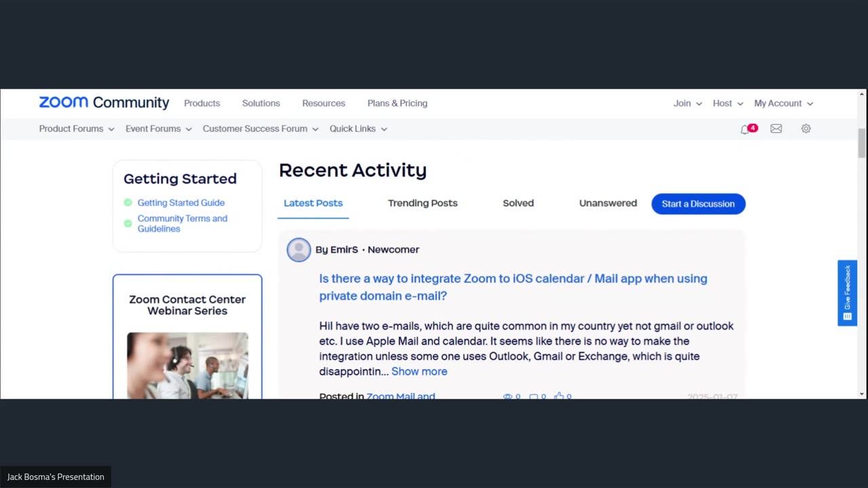Click the Zoom Contact Center webinar image

[x=188, y=365]
